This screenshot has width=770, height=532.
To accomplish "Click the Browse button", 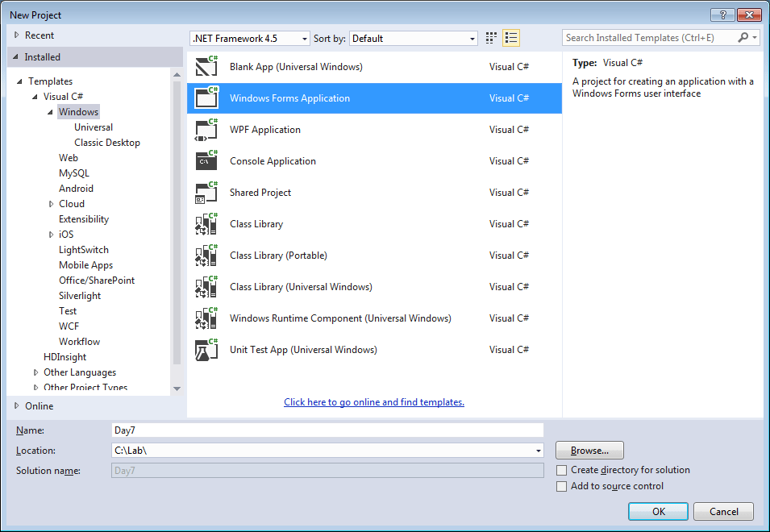I will (x=589, y=450).
